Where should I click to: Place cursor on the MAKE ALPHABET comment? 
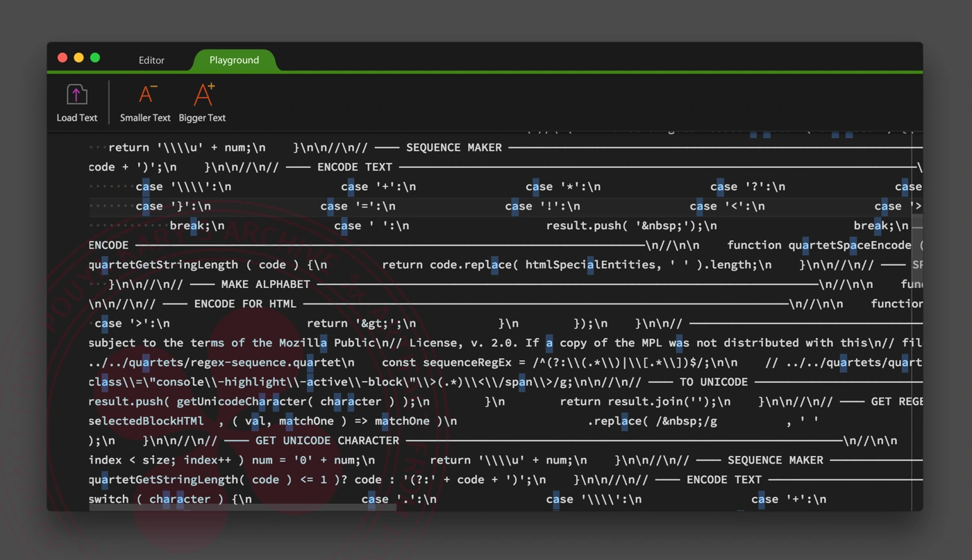coord(265,285)
